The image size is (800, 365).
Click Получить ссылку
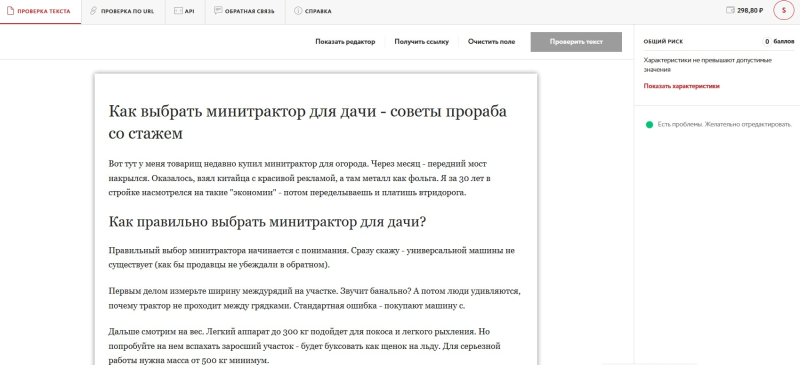421,42
